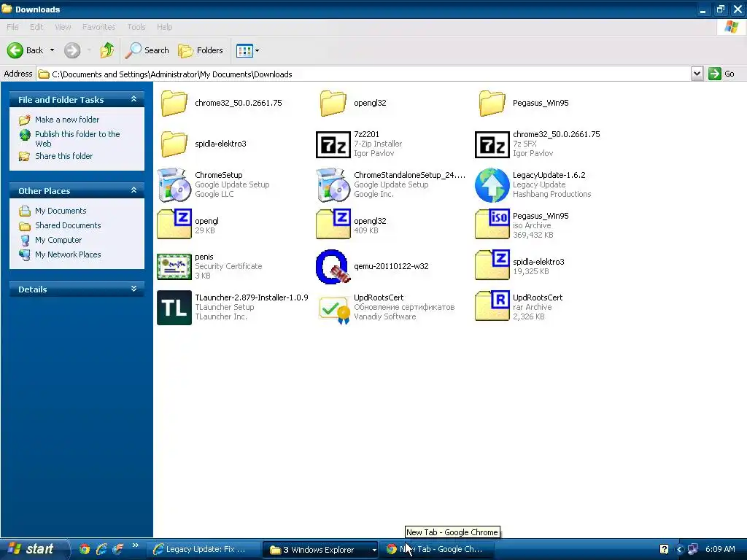The height and width of the screenshot is (560, 747).
Task: Open the chrome32_50.0.2661.75 folder icon
Action: (174, 103)
